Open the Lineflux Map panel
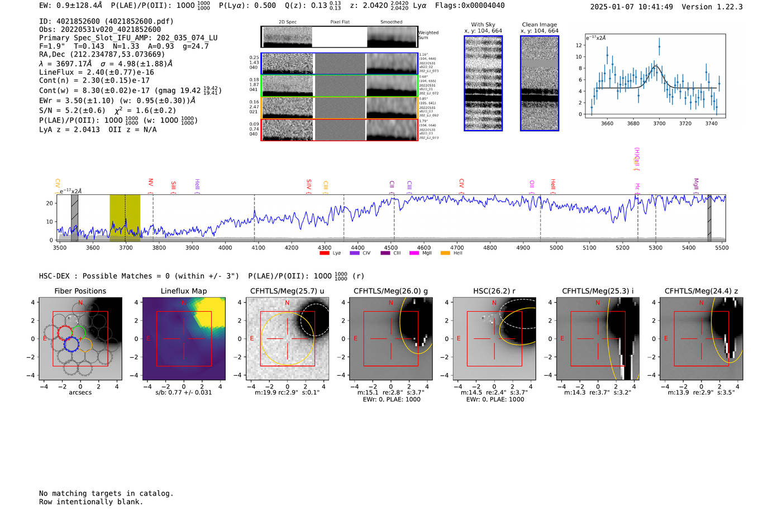782x532 pixels. [184, 338]
